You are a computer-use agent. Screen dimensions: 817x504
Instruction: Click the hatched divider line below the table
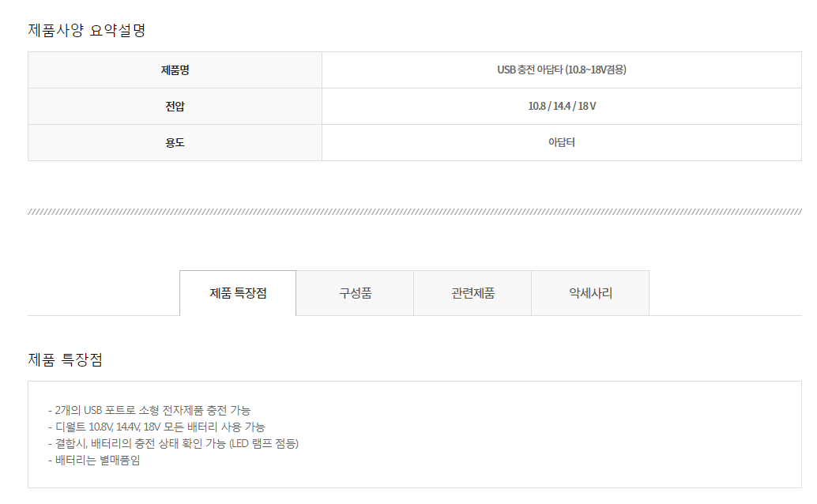(414, 212)
